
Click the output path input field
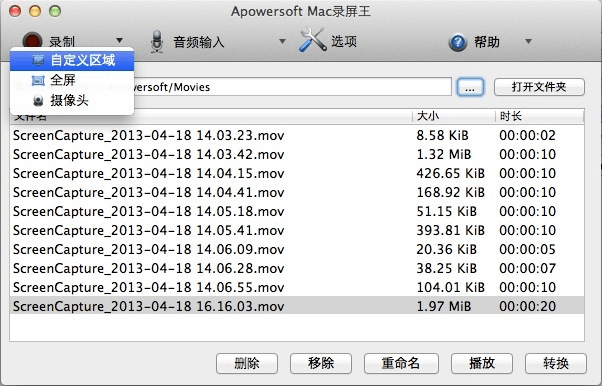pos(293,87)
